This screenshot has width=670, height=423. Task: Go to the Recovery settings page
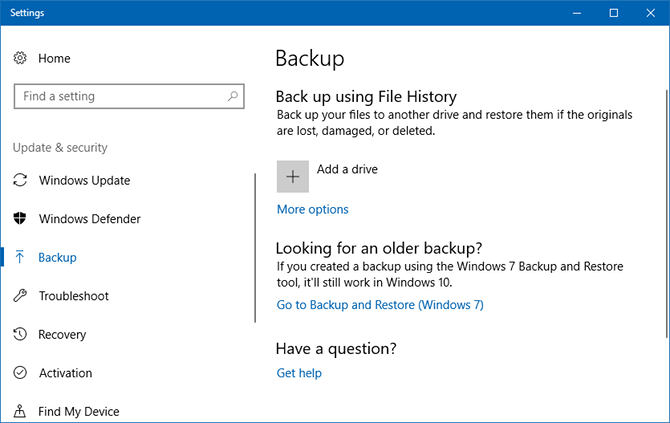62,335
